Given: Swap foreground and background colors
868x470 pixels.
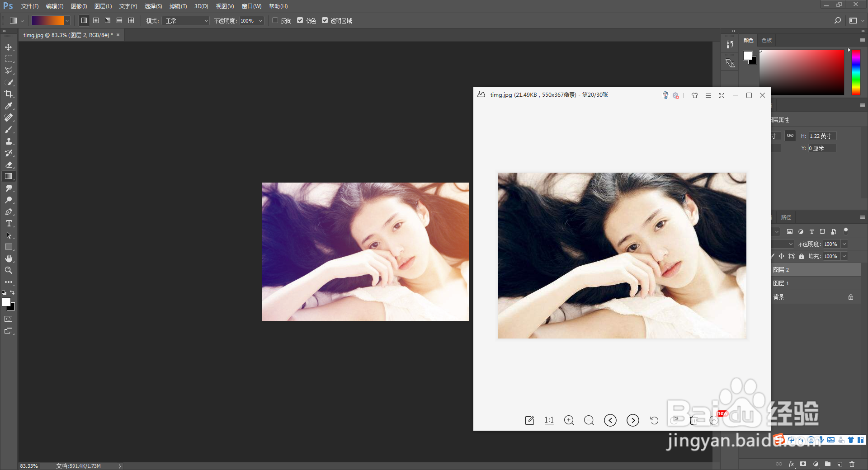Looking at the screenshot, I should point(13,292).
